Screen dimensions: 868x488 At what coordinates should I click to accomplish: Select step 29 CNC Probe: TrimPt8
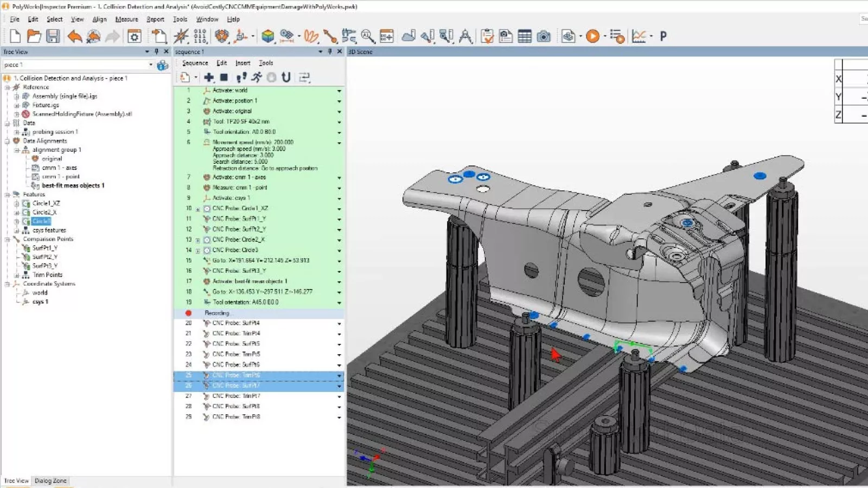[x=259, y=417]
